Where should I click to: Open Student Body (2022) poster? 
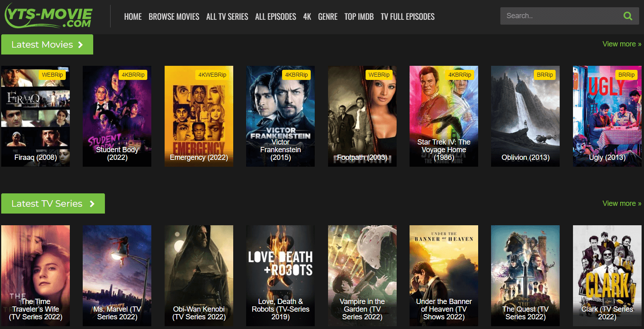(117, 116)
